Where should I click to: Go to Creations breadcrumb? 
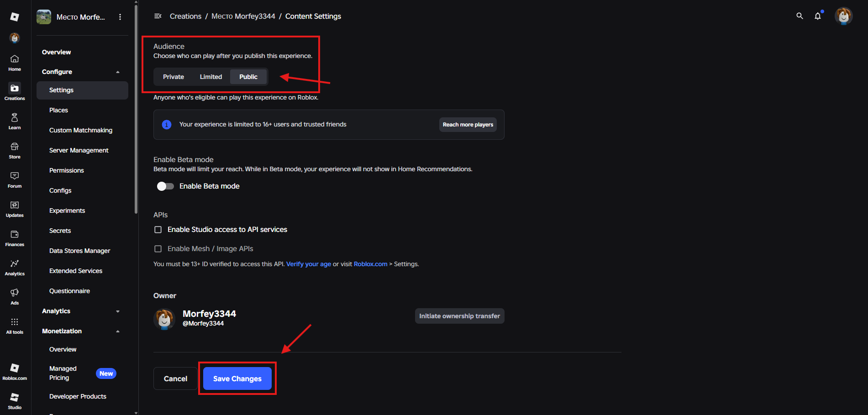[x=185, y=16]
